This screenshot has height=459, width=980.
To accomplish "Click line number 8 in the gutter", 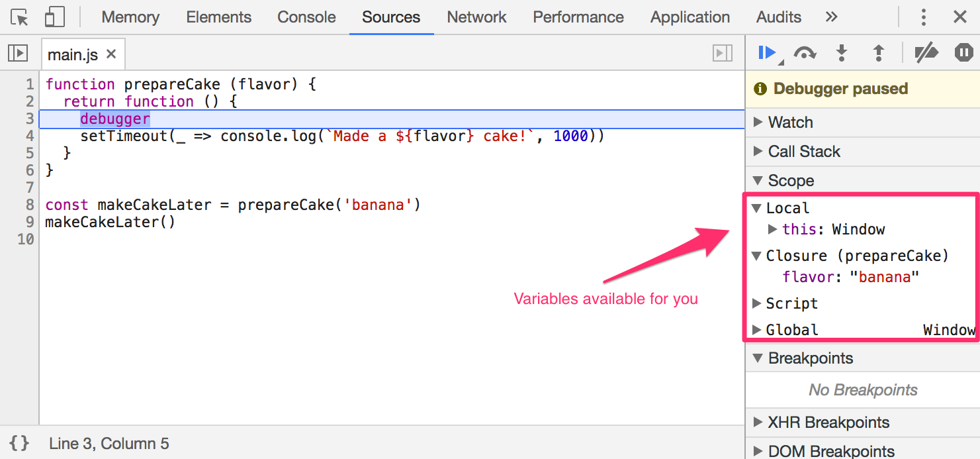I will click(28, 205).
